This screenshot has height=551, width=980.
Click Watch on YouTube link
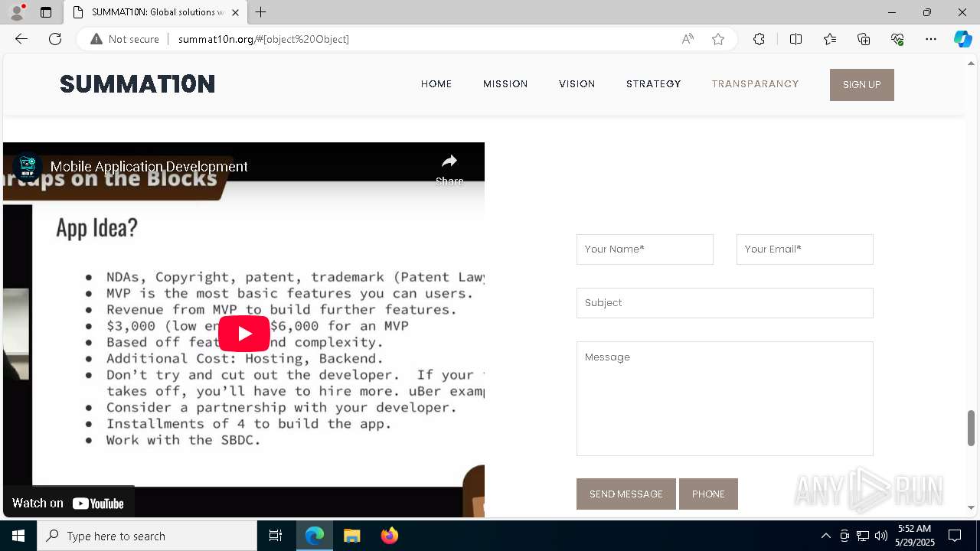coord(68,503)
